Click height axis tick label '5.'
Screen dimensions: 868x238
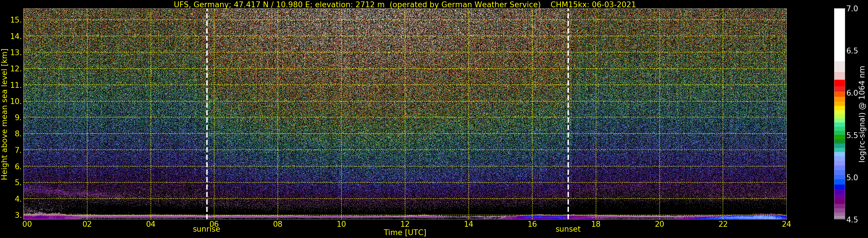point(18,183)
